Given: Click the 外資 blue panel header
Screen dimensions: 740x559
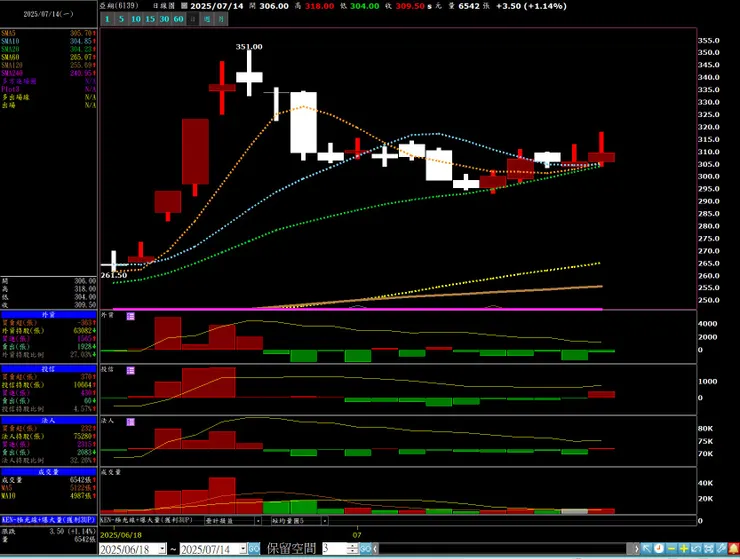Looking at the screenshot, I should [49, 314].
